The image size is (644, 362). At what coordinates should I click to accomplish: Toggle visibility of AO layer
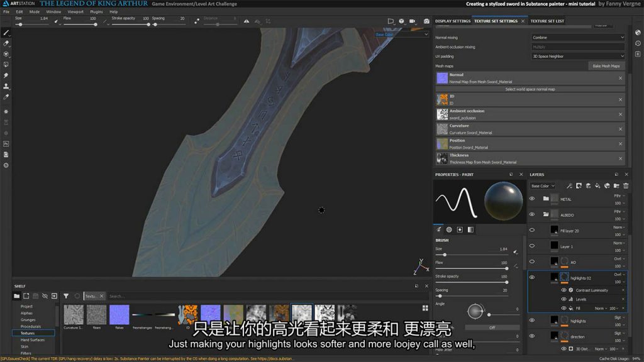(532, 261)
